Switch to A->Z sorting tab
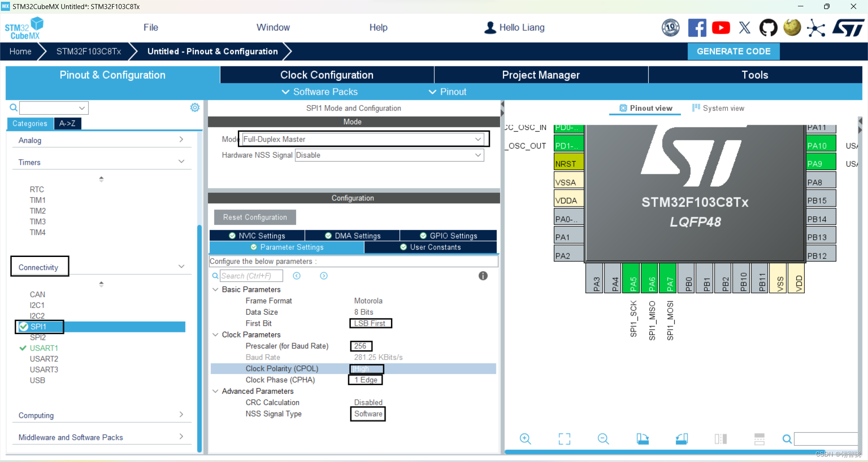 [67, 123]
